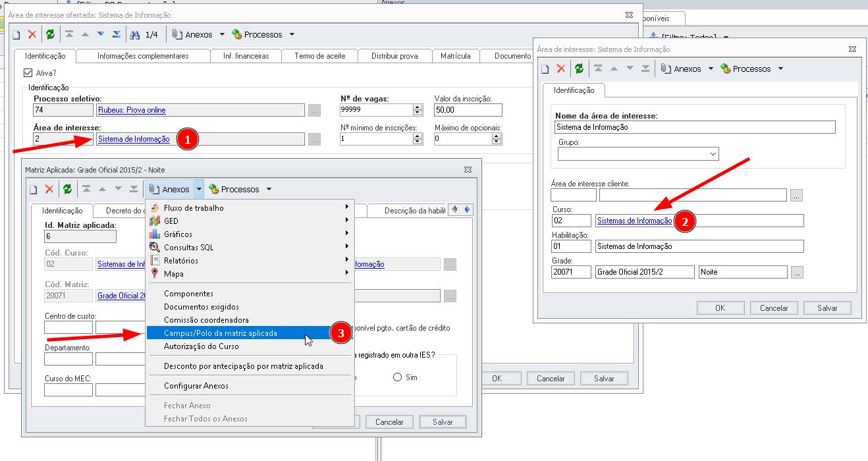The image size is (868, 461).
Task: Expand Fluxo de trabalho submenu
Action: [250, 207]
